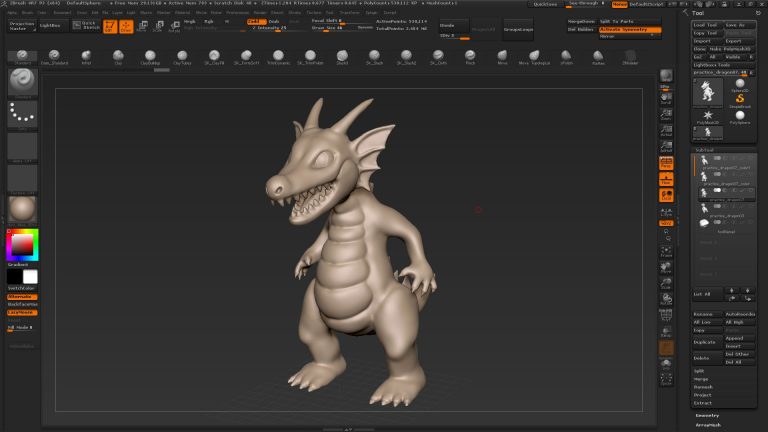Image resolution: width=768 pixels, height=432 pixels.
Task: Toggle Local symmetry rotation button
Action: tap(666, 195)
